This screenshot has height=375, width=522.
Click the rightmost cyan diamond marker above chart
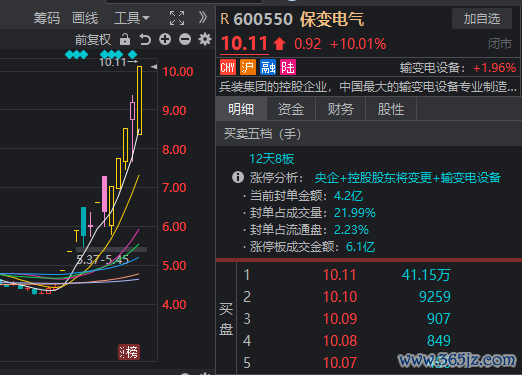click(x=133, y=54)
